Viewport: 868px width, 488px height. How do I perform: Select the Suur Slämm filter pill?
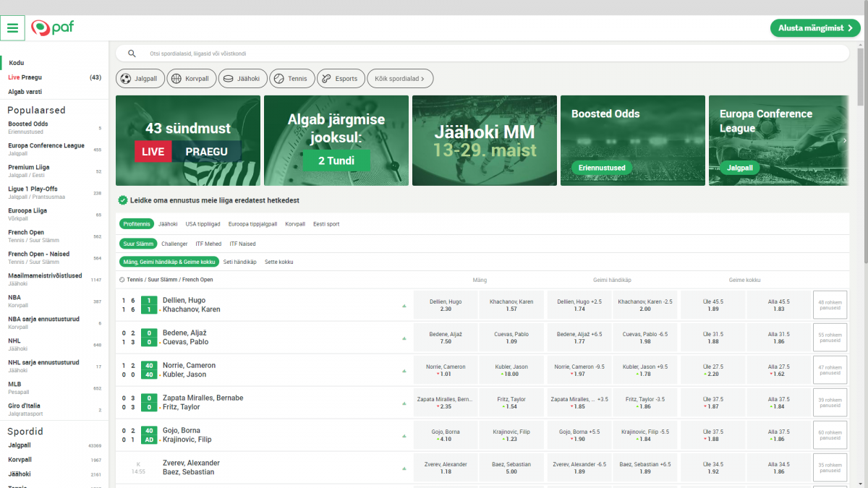pyautogui.click(x=137, y=244)
